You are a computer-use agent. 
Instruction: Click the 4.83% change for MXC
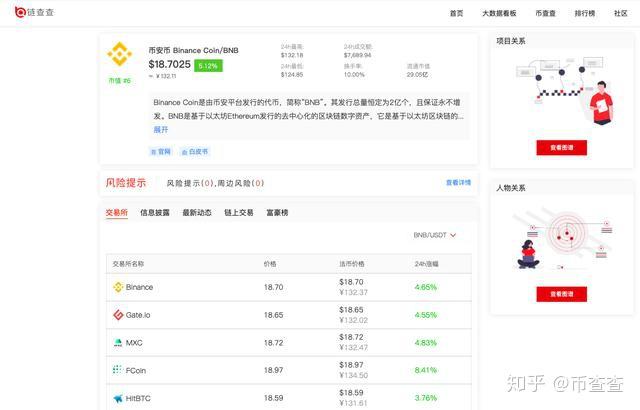click(x=426, y=343)
